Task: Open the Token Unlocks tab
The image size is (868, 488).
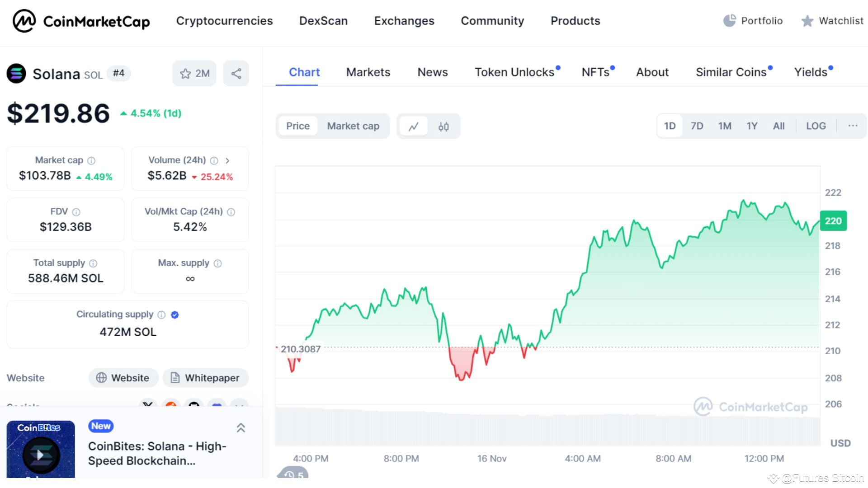Action: (517, 72)
